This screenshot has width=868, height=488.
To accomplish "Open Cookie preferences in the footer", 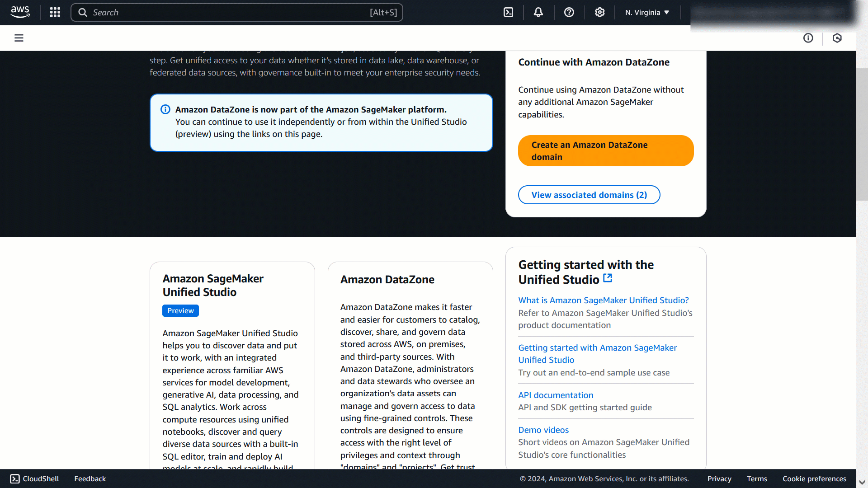I will 814,479.
